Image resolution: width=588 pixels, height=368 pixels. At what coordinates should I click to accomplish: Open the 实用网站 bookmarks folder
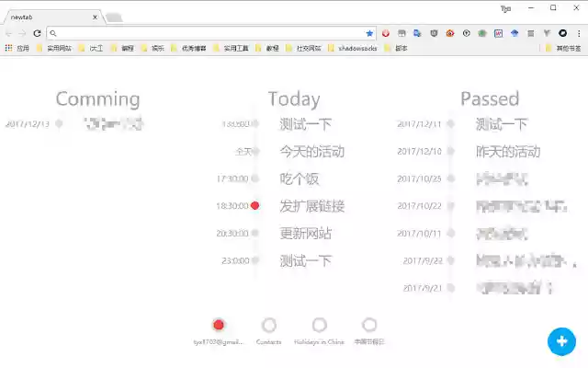pyautogui.click(x=54, y=48)
